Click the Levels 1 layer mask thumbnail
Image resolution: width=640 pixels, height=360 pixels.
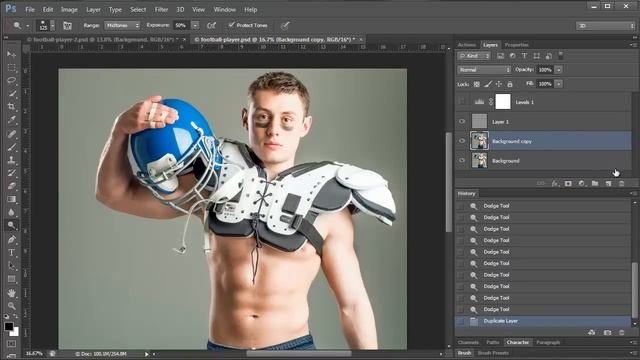click(x=503, y=102)
